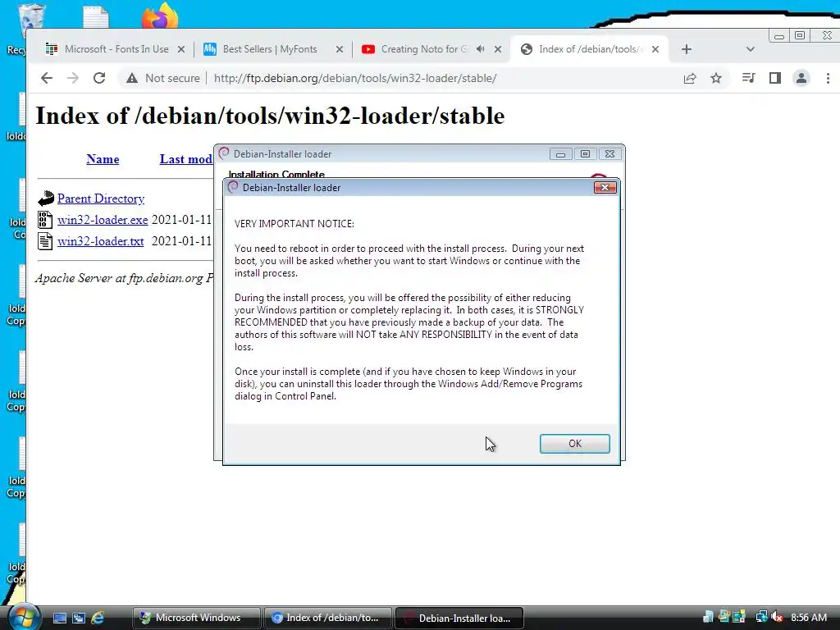The image size is (840, 630).
Task: Switch to Microsoft - Fonts In Use tab
Action: (x=115, y=49)
